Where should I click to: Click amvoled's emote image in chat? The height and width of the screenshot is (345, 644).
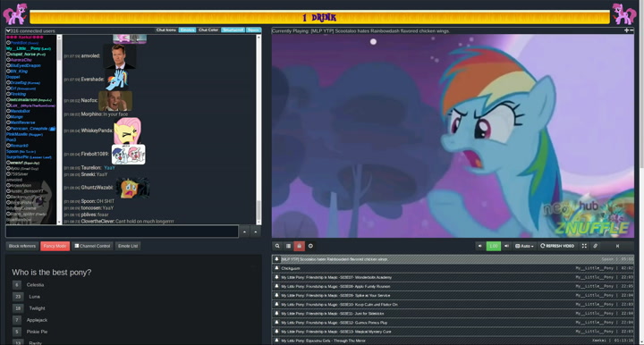point(120,56)
